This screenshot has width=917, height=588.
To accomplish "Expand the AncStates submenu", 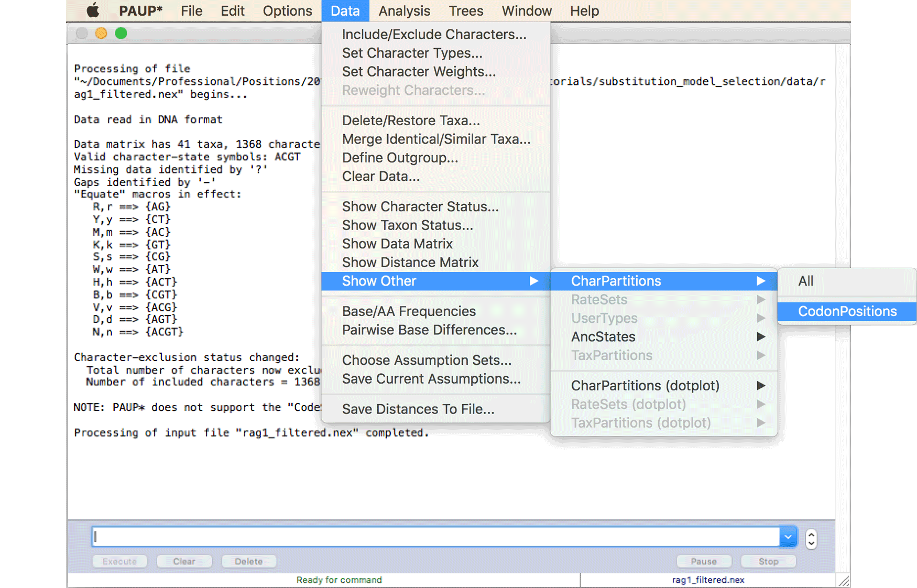I will [x=663, y=336].
